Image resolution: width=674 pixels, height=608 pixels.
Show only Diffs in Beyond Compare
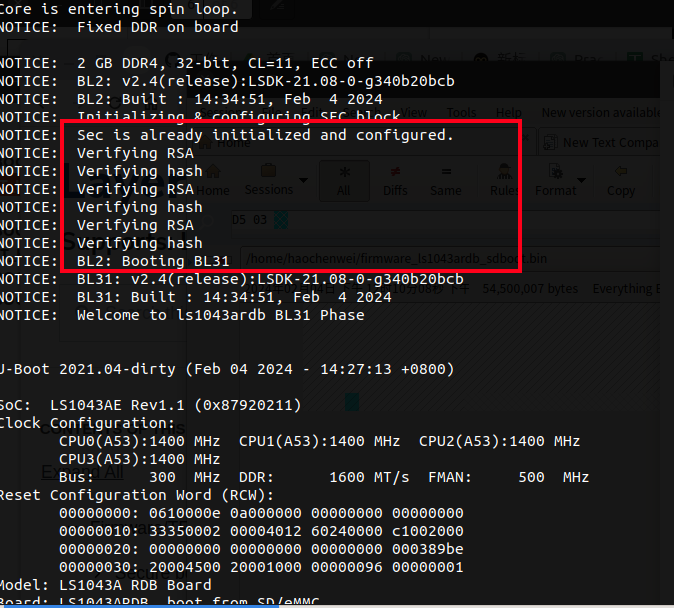395,181
